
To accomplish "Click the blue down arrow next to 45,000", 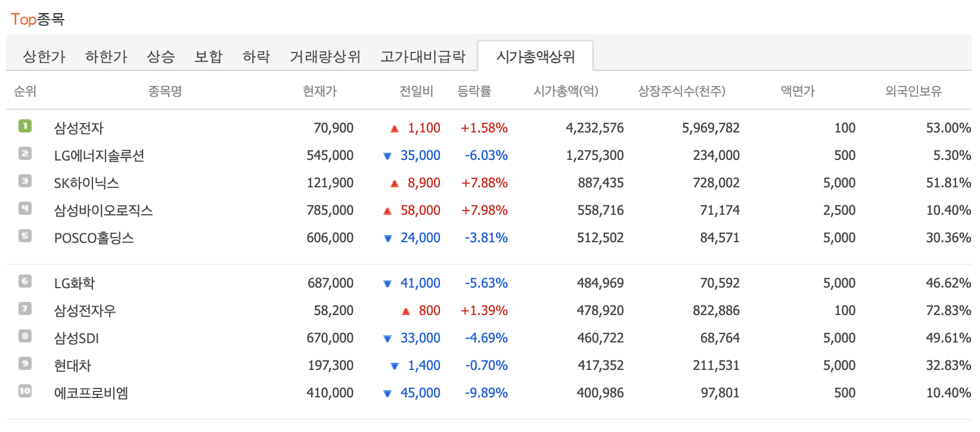I will coord(387,394).
